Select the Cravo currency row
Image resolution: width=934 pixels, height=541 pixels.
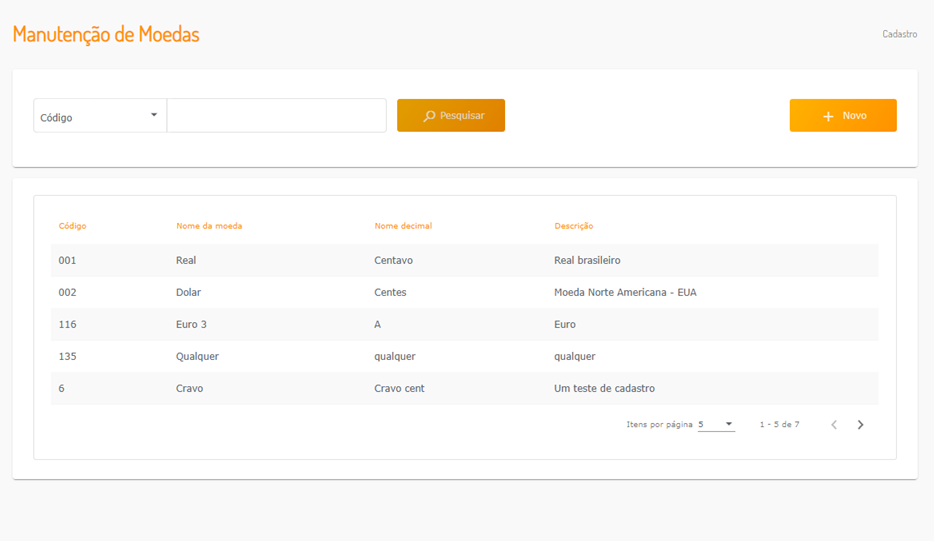point(464,388)
